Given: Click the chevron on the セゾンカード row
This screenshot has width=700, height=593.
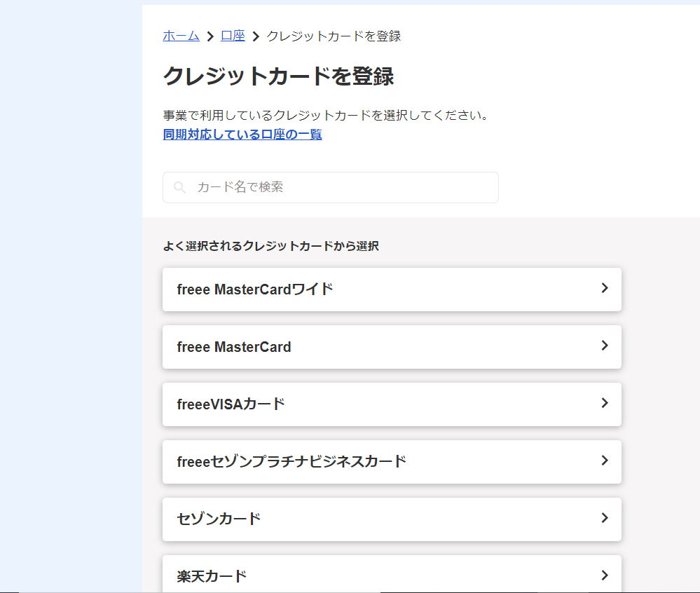Looking at the screenshot, I should [x=605, y=518].
